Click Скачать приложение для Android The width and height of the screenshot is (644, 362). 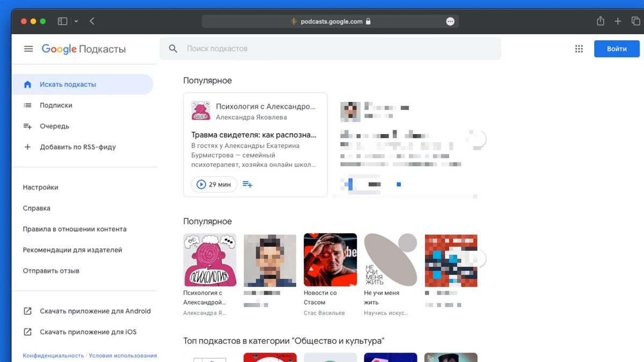pyautogui.click(x=95, y=311)
